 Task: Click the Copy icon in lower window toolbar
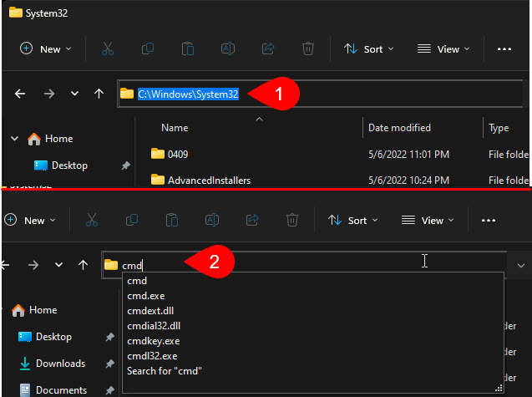[x=132, y=220]
